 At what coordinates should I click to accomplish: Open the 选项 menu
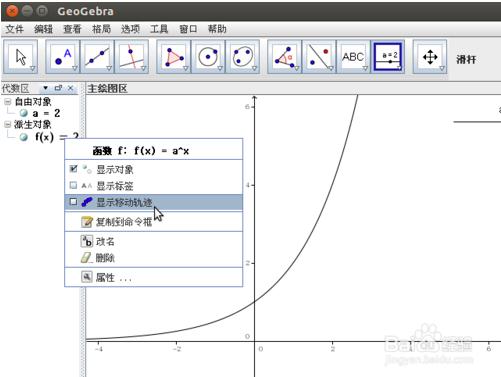click(131, 29)
